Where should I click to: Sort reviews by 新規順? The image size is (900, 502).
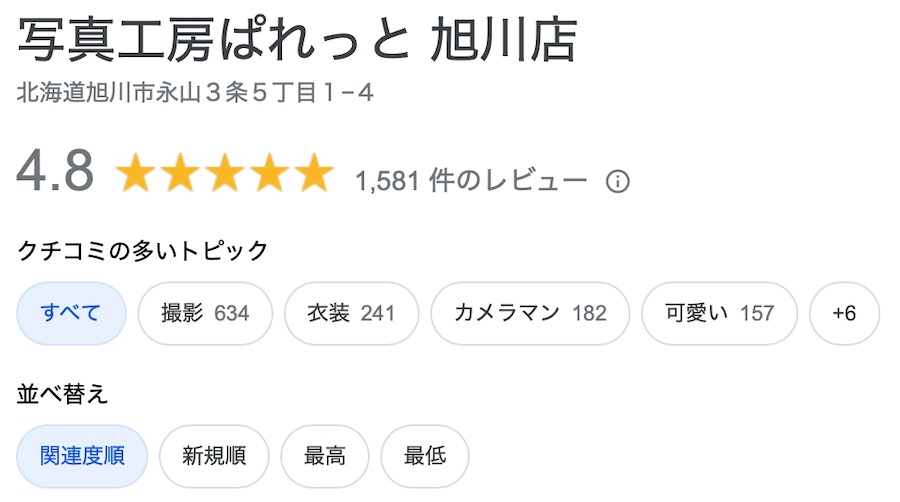point(214,456)
